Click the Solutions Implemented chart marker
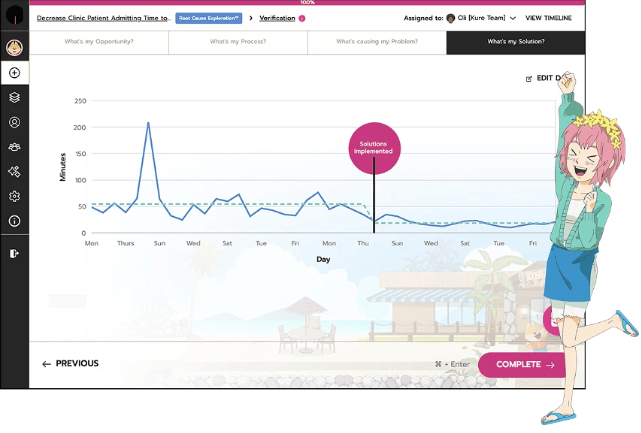Image resolution: width=641 pixels, height=433 pixels. point(376,148)
